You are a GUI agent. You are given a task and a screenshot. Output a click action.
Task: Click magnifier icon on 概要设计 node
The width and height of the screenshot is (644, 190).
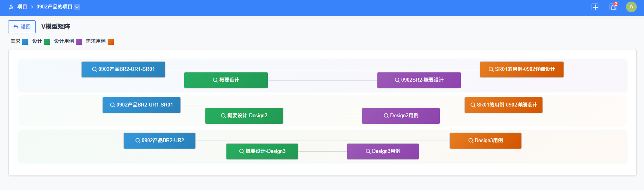point(215,80)
